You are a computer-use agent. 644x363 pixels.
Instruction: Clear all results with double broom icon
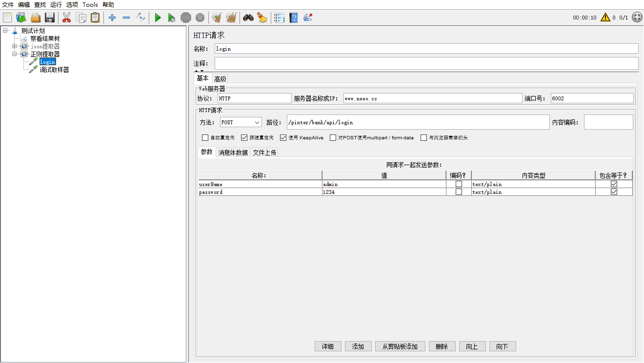[231, 18]
